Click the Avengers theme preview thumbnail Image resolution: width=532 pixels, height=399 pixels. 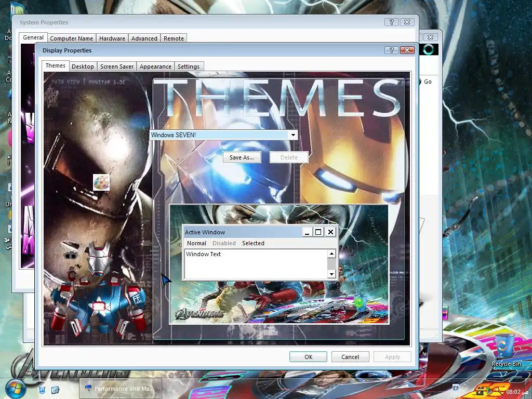(279, 264)
